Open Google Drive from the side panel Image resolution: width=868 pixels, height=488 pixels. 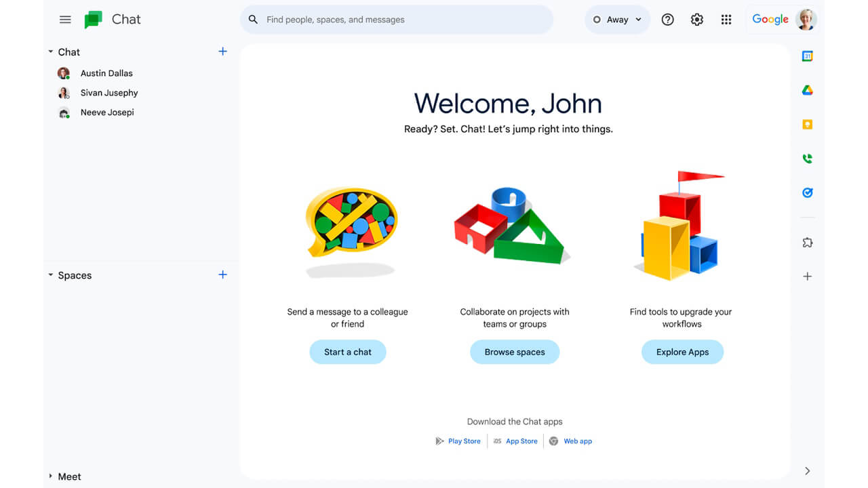(x=807, y=90)
